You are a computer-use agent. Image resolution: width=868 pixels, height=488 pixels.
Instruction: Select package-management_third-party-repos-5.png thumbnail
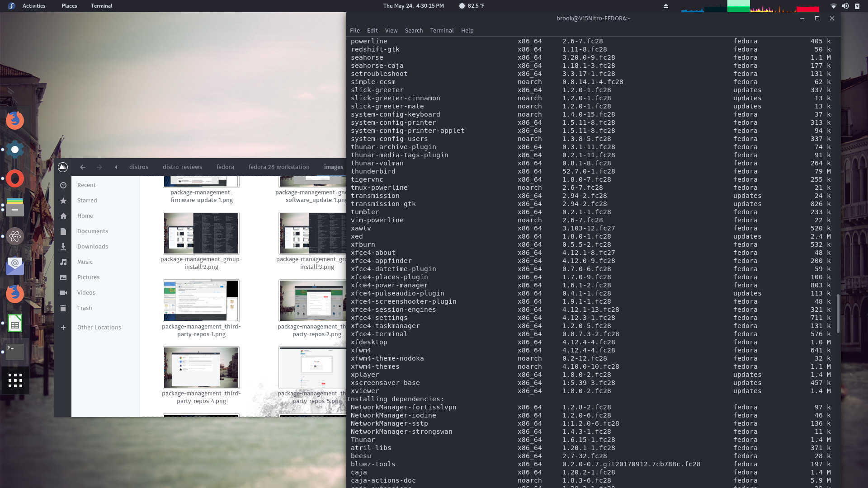[x=312, y=367]
